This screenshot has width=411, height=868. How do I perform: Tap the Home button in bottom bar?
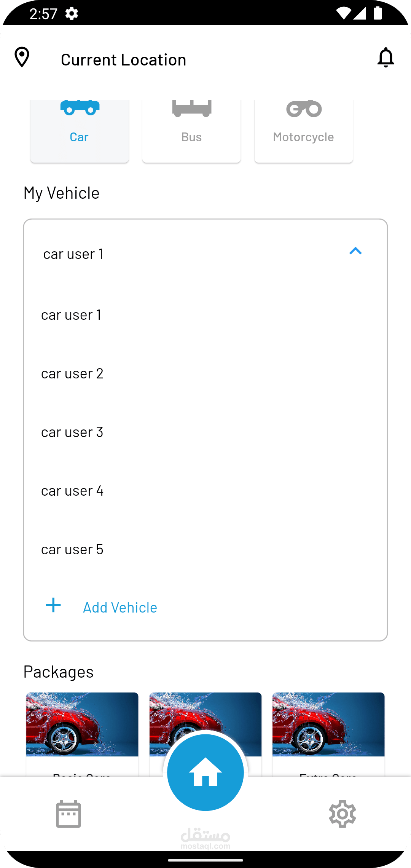(205, 773)
